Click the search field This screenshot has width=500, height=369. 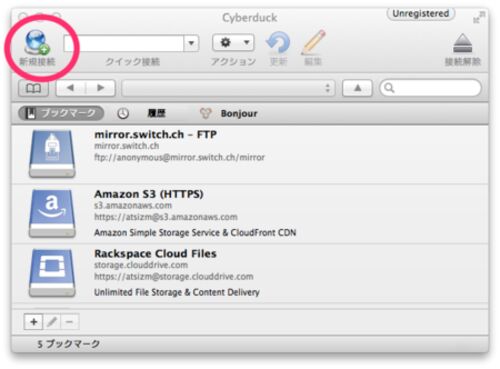point(430,88)
